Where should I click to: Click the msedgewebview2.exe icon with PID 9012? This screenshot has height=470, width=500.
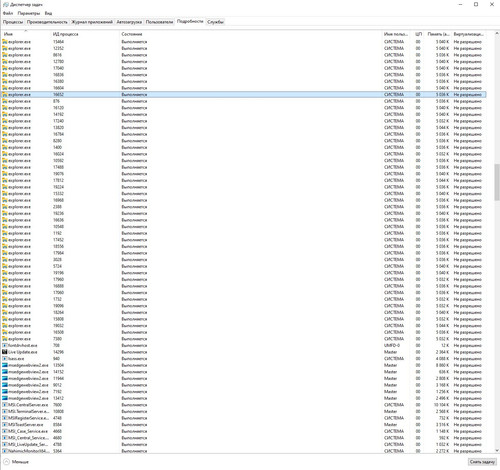click(5, 385)
